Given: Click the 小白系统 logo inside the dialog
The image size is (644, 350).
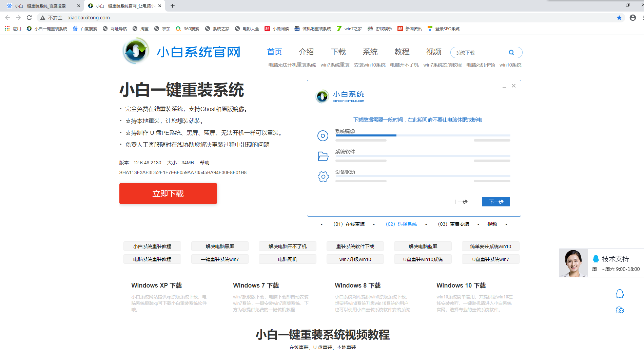Looking at the screenshot, I should tap(322, 96).
